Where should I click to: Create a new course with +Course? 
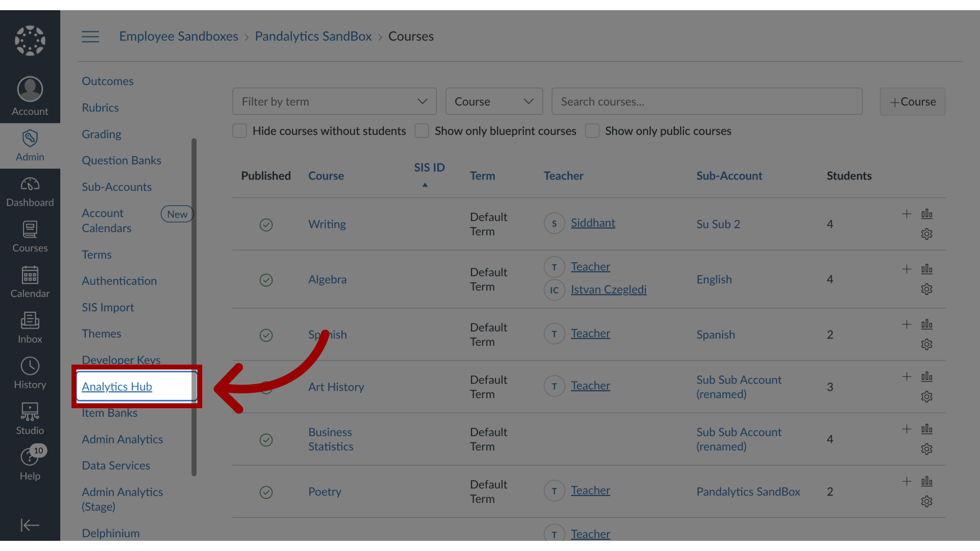pyautogui.click(x=912, y=101)
